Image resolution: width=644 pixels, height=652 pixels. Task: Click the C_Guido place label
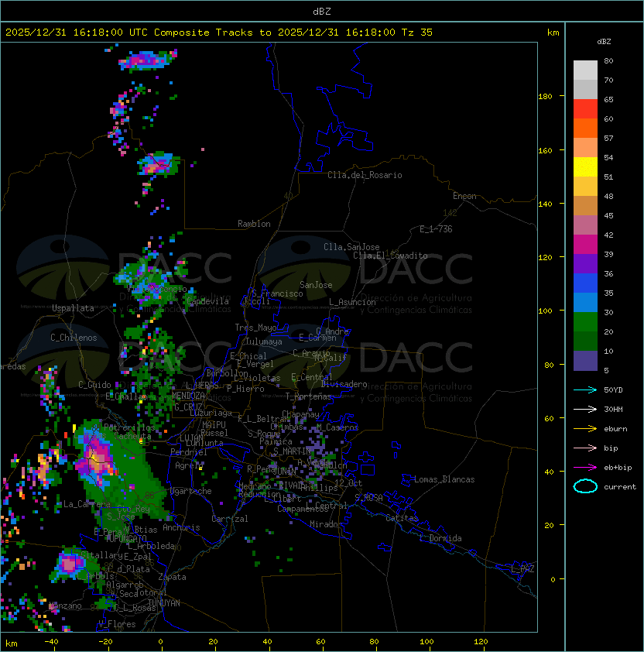click(94, 385)
